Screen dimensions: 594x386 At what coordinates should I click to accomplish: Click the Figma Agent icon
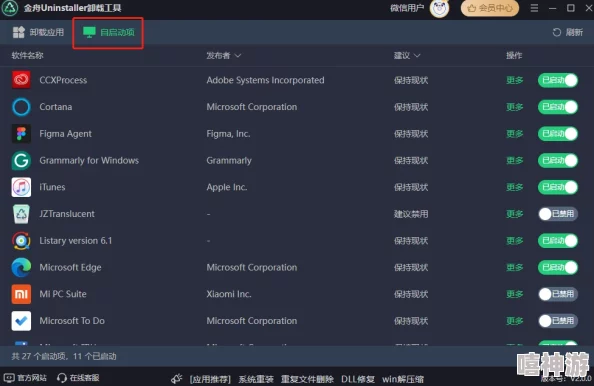[x=21, y=134]
